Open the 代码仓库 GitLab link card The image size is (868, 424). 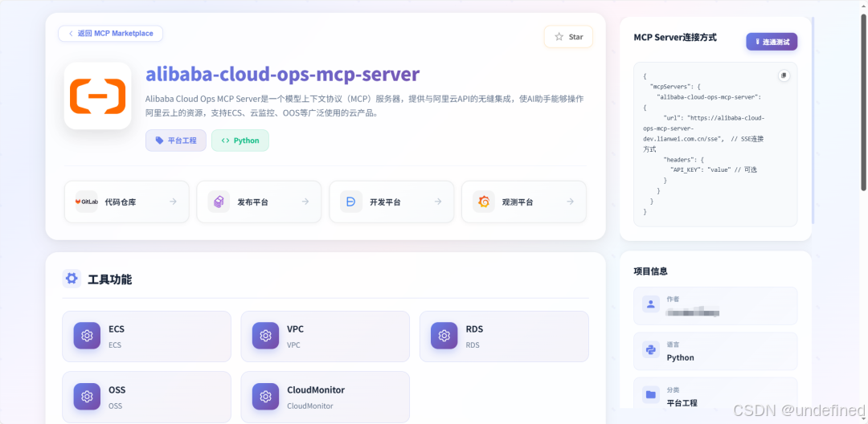(x=127, y=202)
